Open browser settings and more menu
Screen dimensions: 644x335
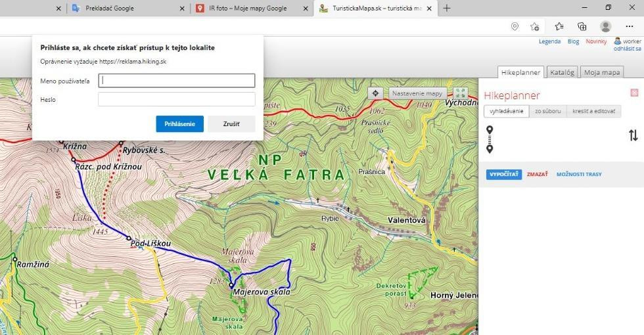(630, 26)
